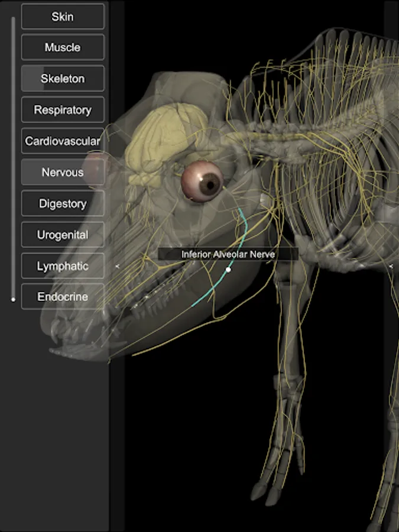Screen dimensions: 399x532
Task: Toggle the Respiratory system layer
Action: [63, 109]
